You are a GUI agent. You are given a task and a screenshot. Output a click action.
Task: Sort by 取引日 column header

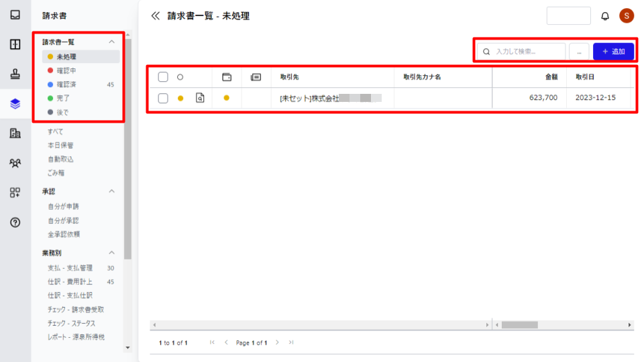pyautogui.click(x=585, y=76)
